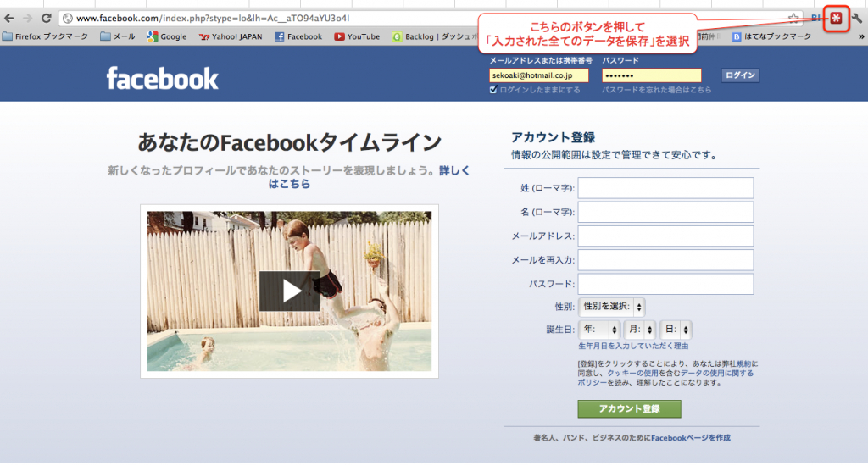Play the timeline video

click(289, 291)
